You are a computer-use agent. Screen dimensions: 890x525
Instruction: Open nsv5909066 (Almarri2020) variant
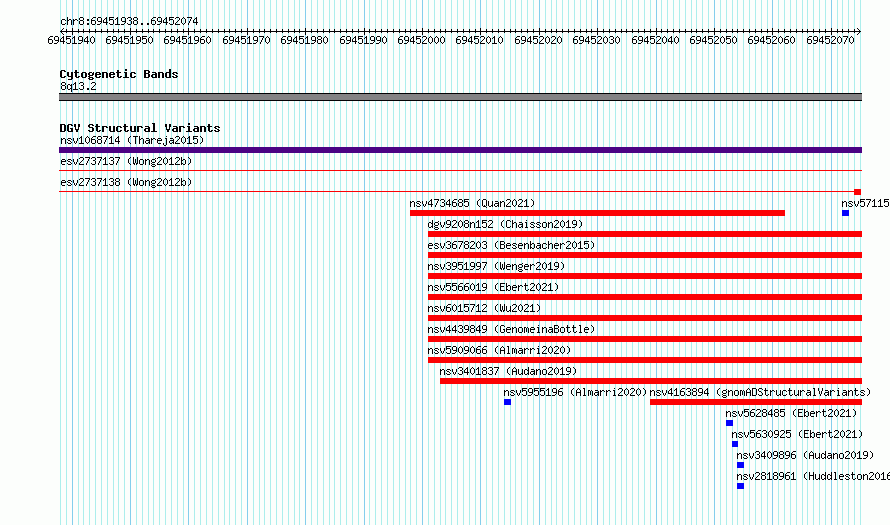[x=499, y=350]
